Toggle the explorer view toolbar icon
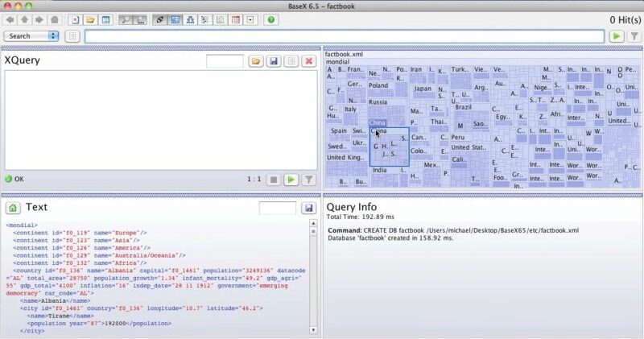The height and width of the screenshot is (339, 644). (x=250, y=19)
